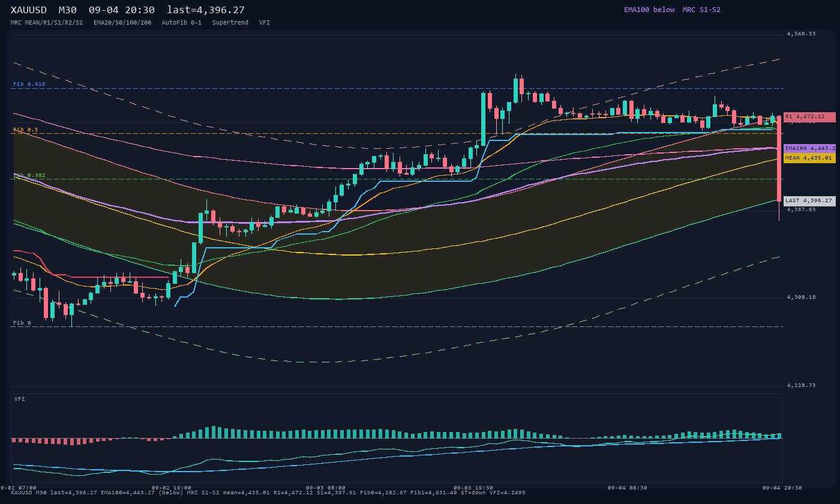840x504 pixels.
Task: Click the top-right 'MRC S1-S2' label
Action: (x=701, y=10)
